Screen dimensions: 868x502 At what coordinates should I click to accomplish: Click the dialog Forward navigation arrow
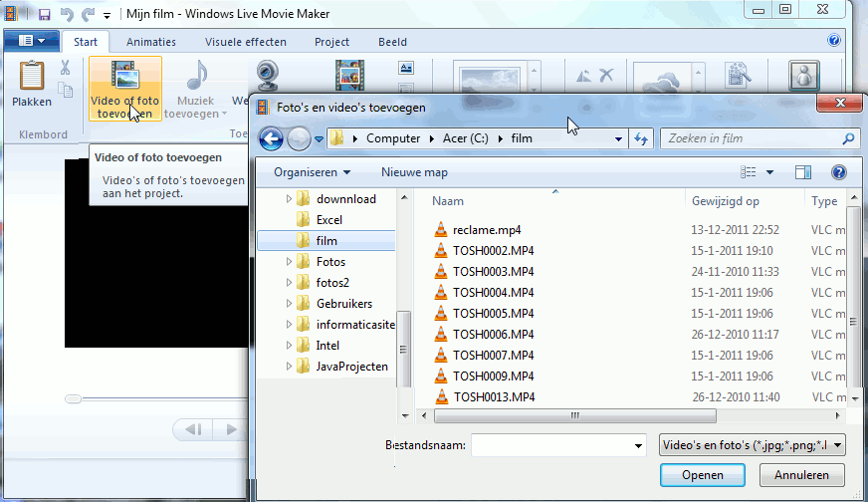coord(299,139)
